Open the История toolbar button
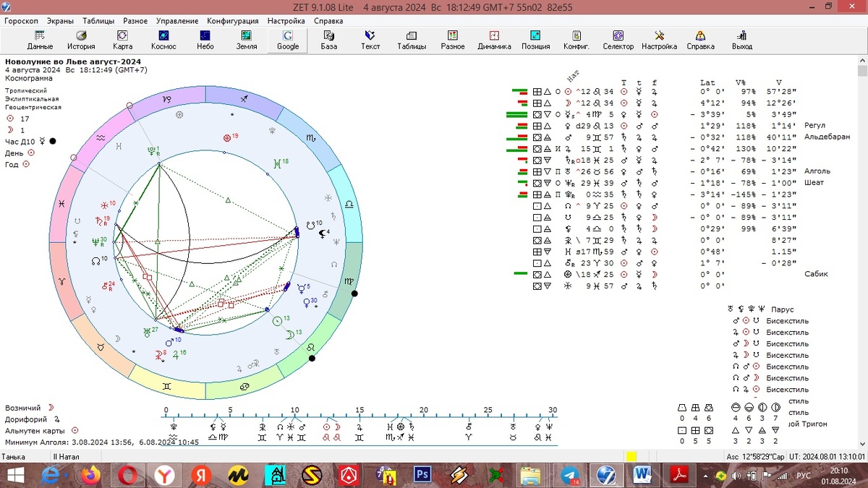 click(82, 40)
